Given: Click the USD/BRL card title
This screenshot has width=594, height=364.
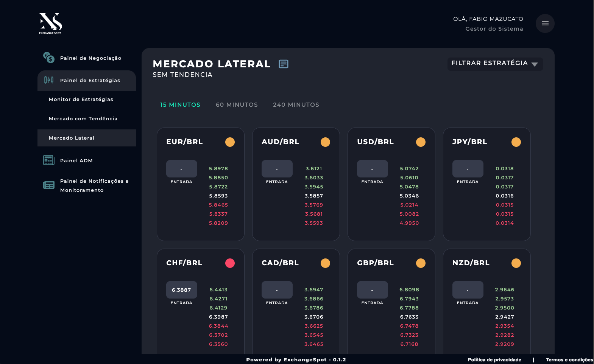Looking at the screenshot, I should (x=375, y=142).
